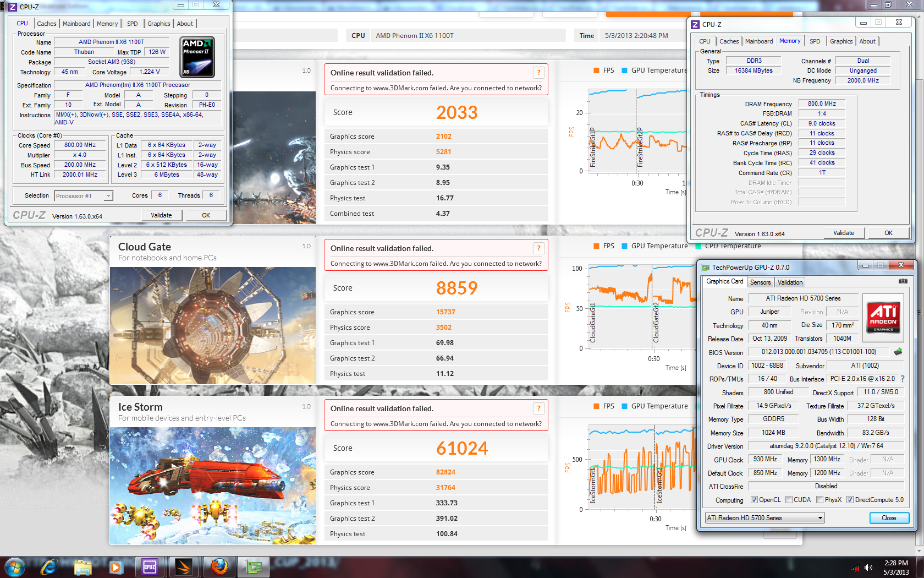Click the GPU-Z BIOS save chip icon
Screen dimensions: 924x578
click(x=898, y=352)
